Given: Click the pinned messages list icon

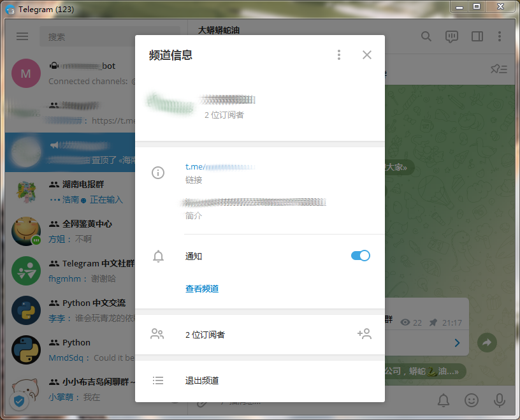Looking at the screenshot, I should [499, 69].
